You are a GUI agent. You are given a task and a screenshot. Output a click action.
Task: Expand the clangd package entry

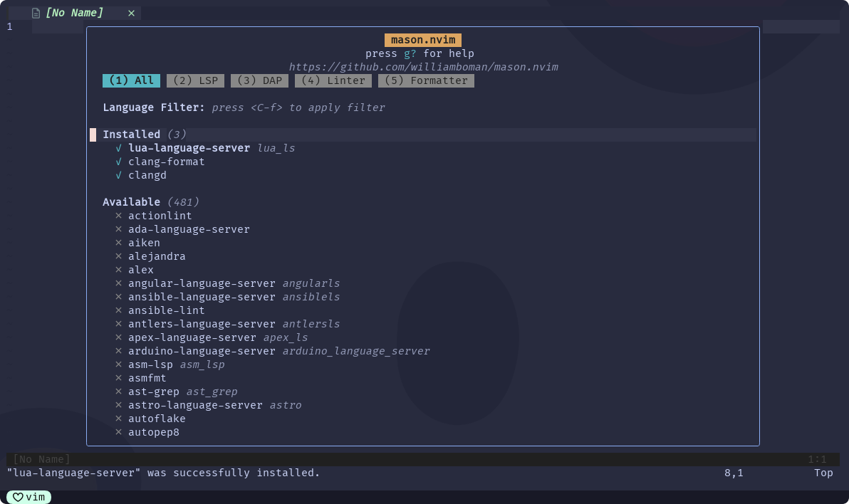click(x=147, y=175)
